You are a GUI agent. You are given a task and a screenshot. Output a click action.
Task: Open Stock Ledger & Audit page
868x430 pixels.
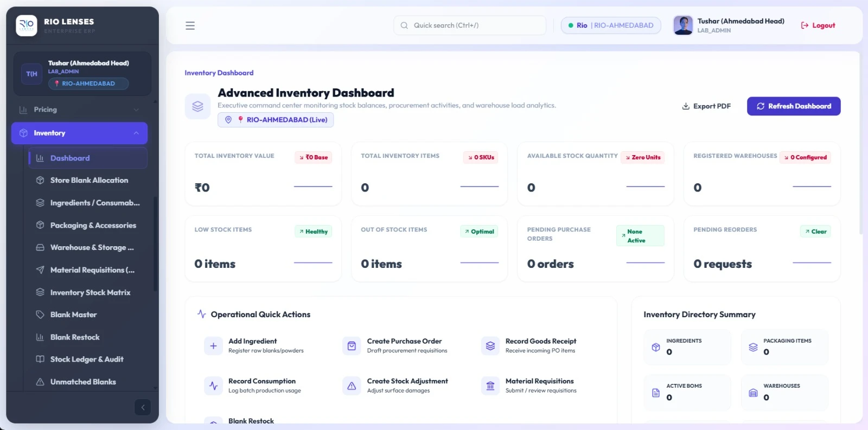88,360
